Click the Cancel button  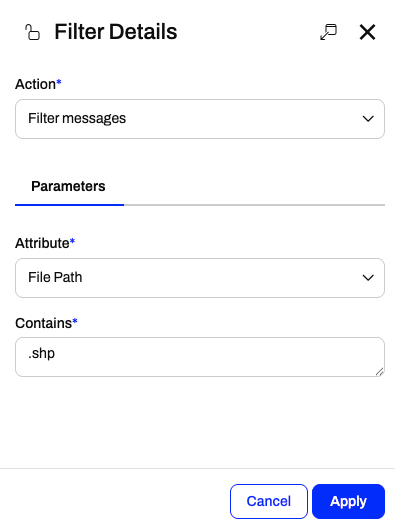[x=269, y=501]
